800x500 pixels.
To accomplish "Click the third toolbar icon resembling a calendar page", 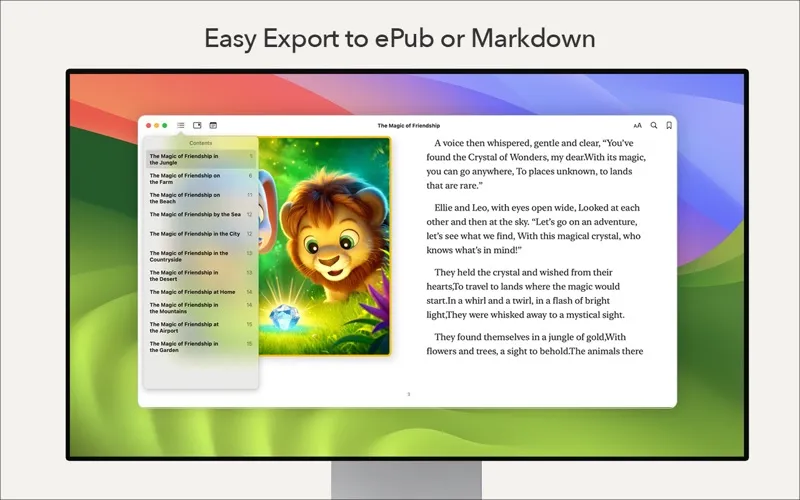I will coord(213,126).
